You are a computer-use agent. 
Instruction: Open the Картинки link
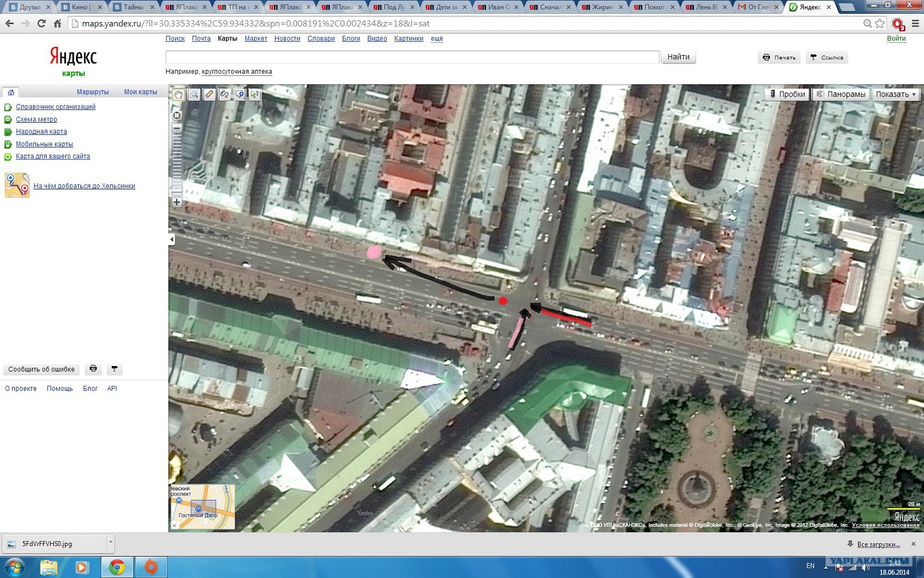coord(409,39)
